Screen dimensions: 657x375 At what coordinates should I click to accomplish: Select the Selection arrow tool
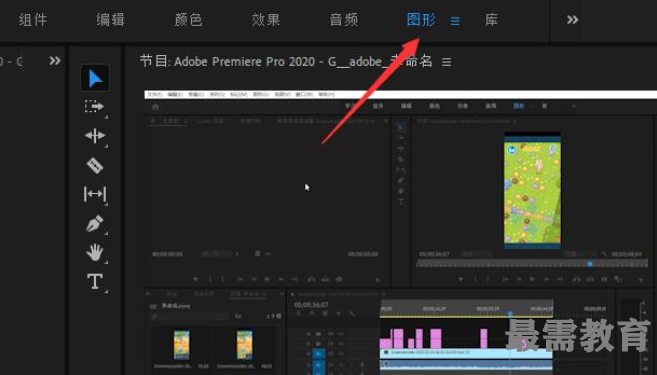tap(95, 78)
